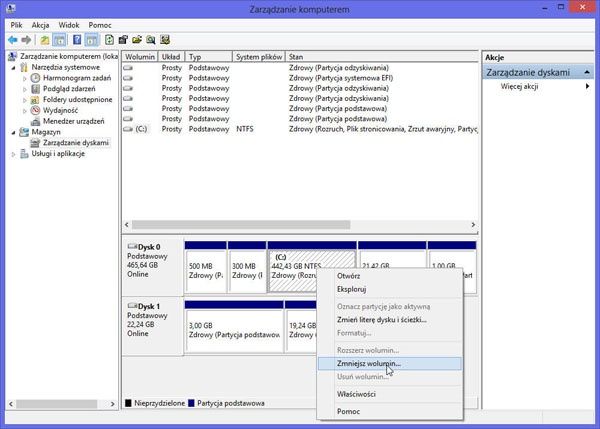Click the drive icon in the (C:) volume row
600x429 pixels.
point(128,129)
